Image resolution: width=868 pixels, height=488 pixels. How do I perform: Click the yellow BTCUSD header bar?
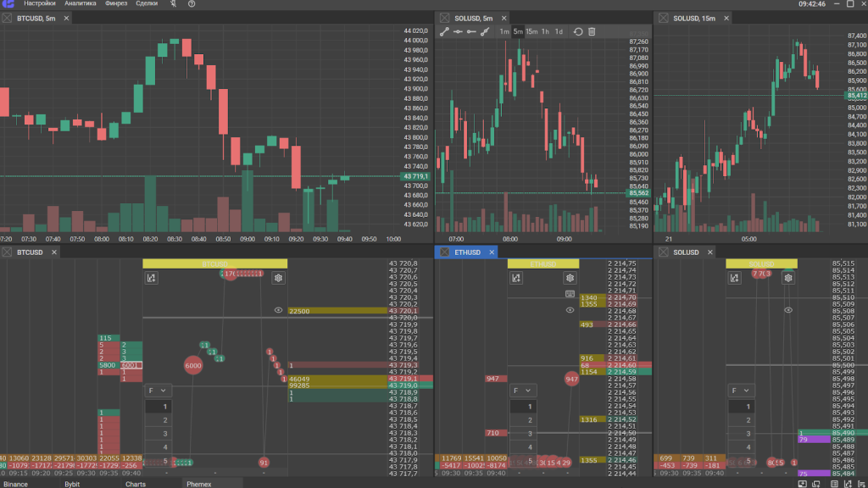pyautogui.click(x=214, y=264)
